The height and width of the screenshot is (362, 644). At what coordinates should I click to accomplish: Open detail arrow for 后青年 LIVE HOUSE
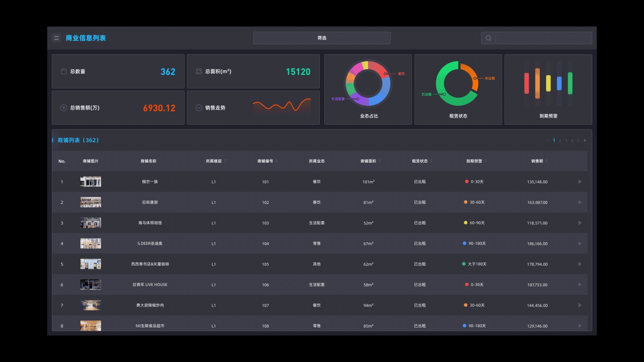click(580, 284)
